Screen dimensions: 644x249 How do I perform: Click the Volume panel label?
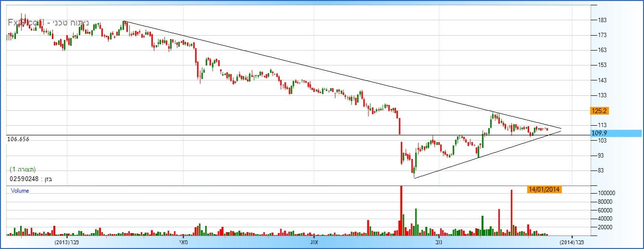click(20, 191)
